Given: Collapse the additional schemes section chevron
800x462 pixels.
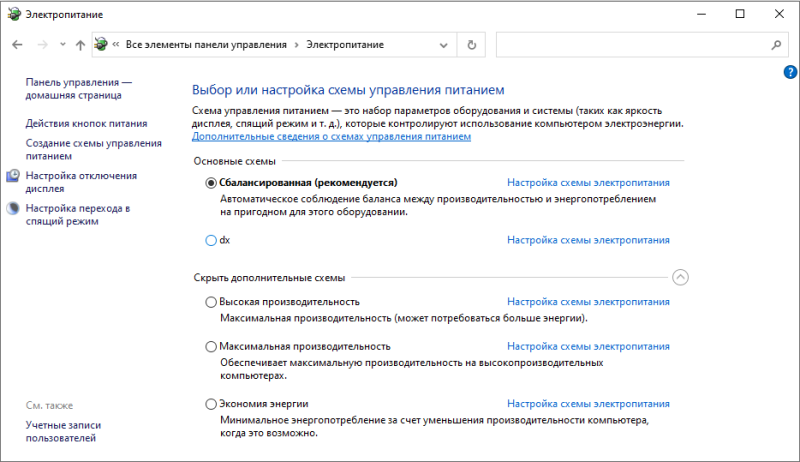Looking at the screenshot, I should 680,277.
